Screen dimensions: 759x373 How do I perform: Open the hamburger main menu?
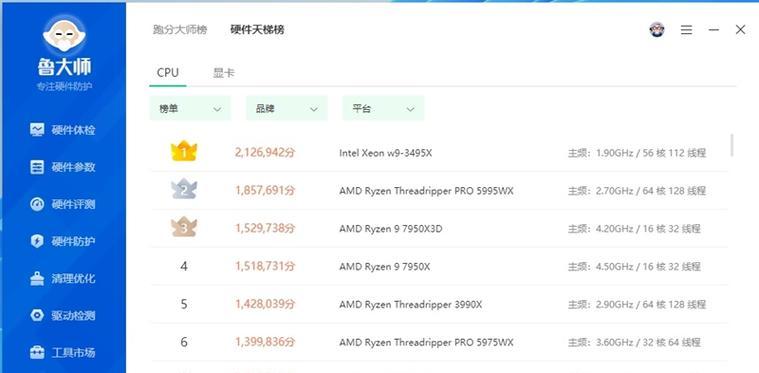coord(686,30)
